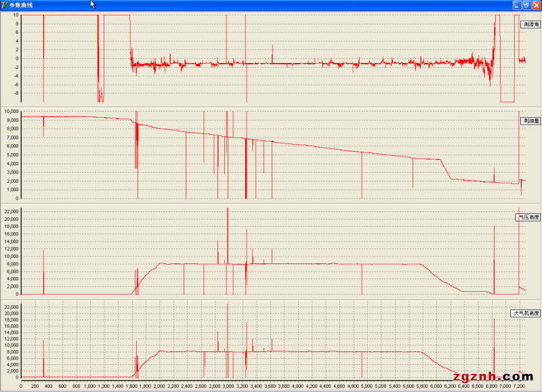Click the 0 origin tick on time axis
This screenshot has width=542, height=392.
pos(21,387)
